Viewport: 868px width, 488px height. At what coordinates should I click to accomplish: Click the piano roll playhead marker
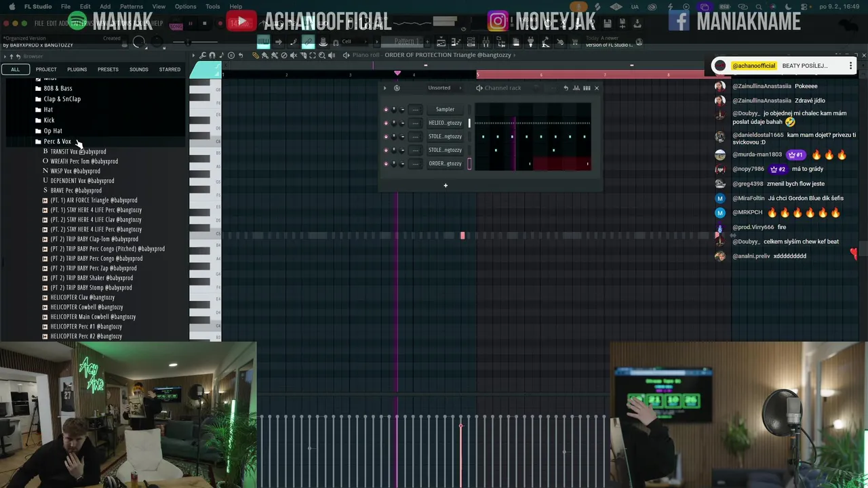[397, 73]
